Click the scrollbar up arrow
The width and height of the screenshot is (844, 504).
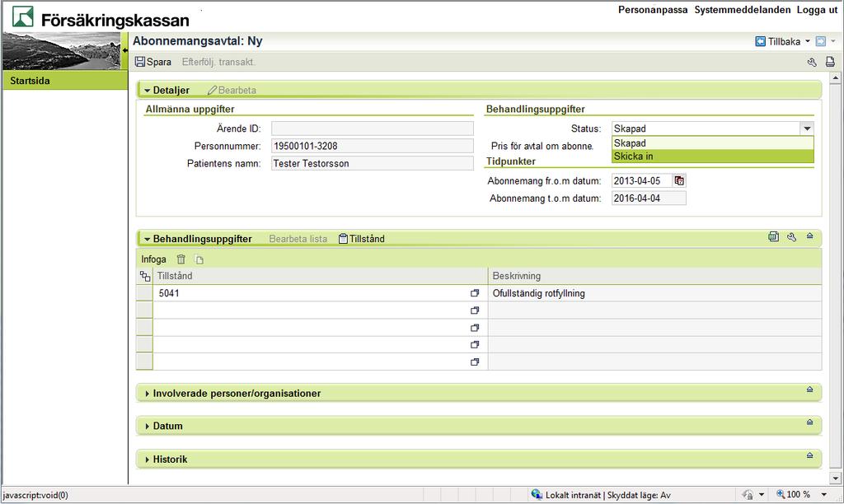pyautogui.click(x=836, y=78)
